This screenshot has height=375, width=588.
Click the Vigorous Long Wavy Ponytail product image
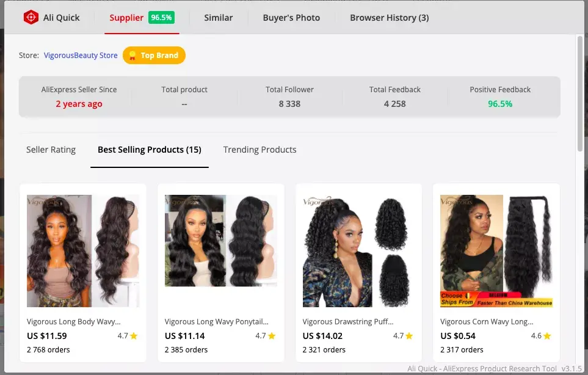tap(221, 241)
